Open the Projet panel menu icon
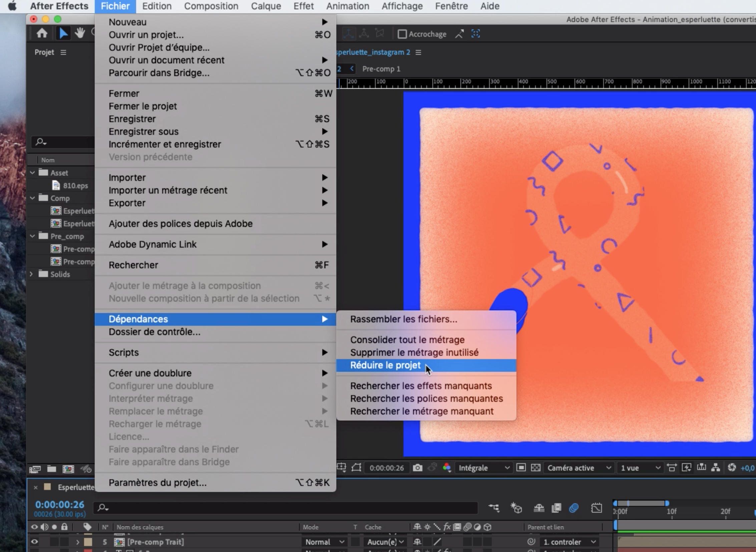 pos(63,52)
